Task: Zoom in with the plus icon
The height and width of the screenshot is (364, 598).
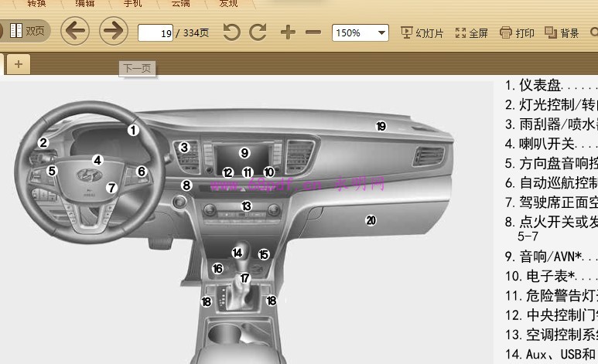Action: pos(288,32)
